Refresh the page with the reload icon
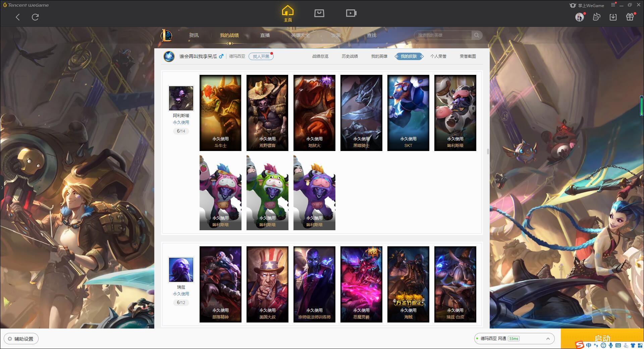644x349 pixels. coord(35,17)
